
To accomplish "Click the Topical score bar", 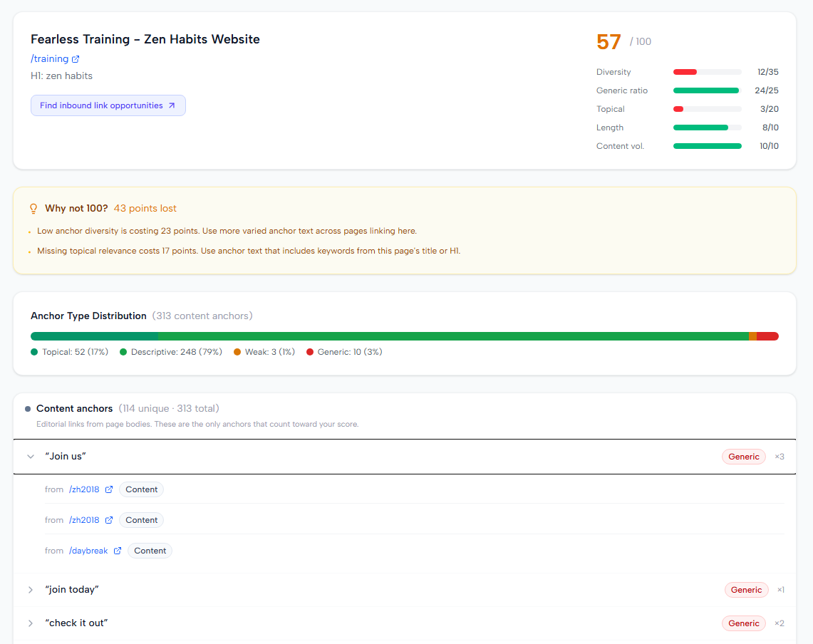I will click(x=708, y=109).
